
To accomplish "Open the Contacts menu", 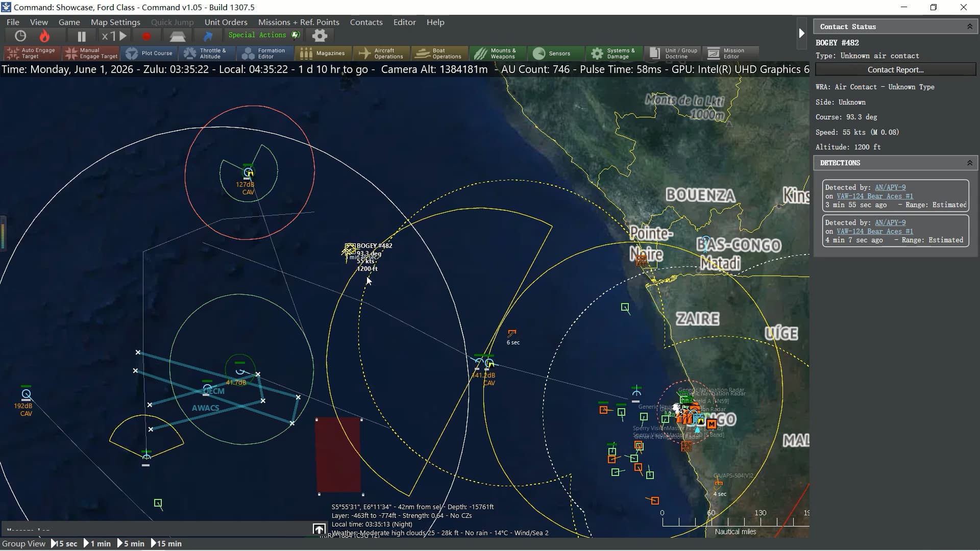I will coord(366,22).
